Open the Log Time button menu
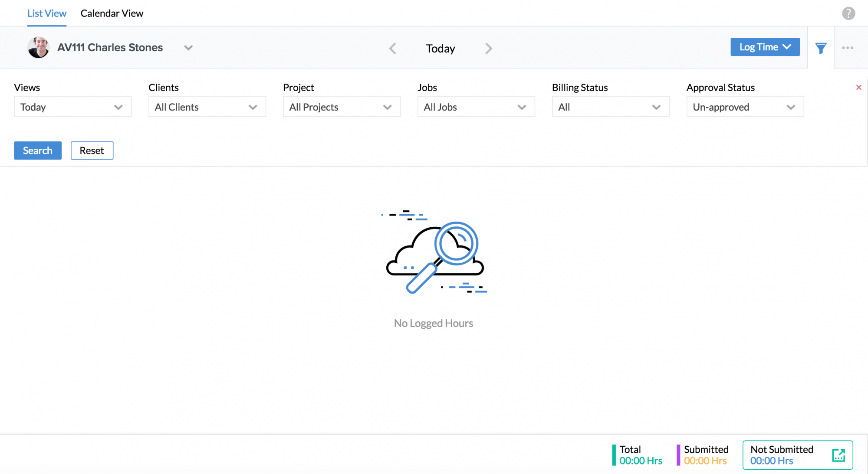Screen dimensions: 868x474 point(765,47)
